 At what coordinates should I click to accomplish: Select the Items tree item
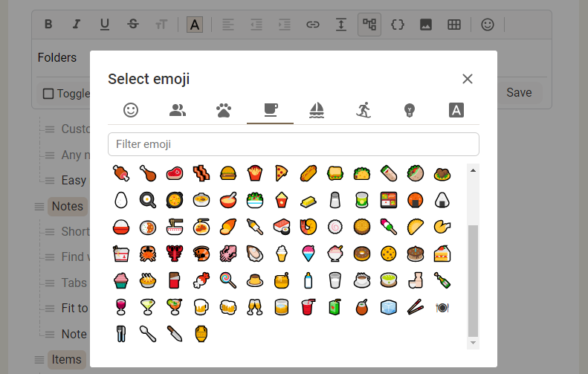coord(66,359)
